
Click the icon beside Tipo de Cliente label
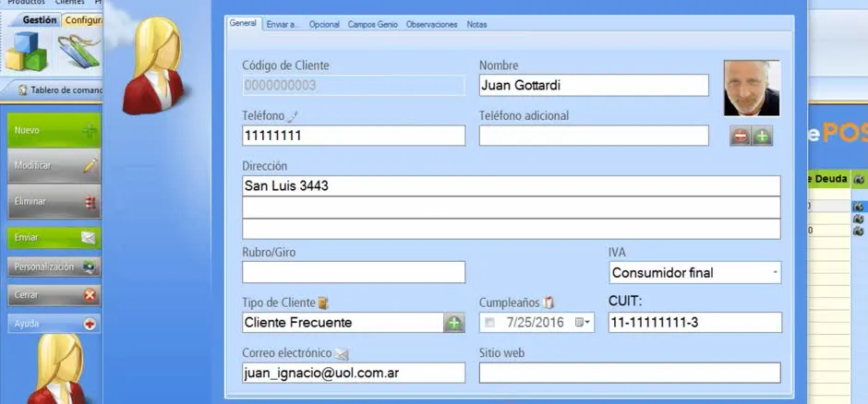click(x=323, y=303)
